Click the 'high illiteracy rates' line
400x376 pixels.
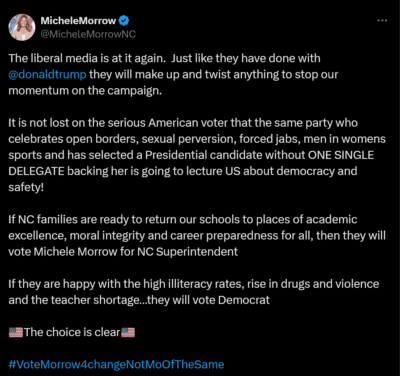pyautogui.click(x=194, y=284)
